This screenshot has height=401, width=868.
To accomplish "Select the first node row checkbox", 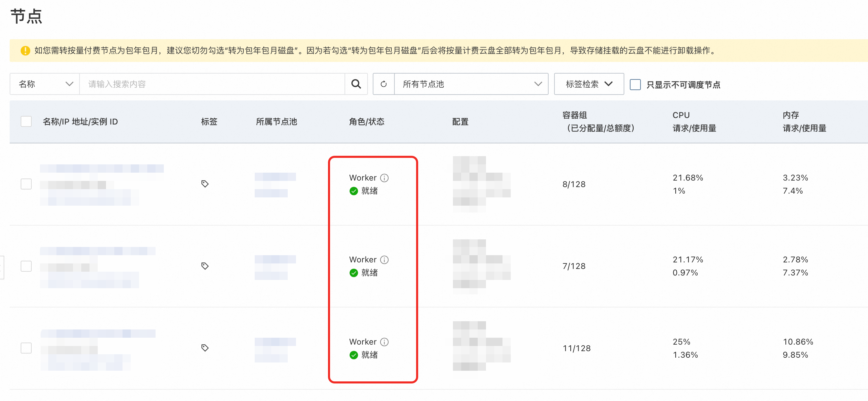I will (26, 184).
